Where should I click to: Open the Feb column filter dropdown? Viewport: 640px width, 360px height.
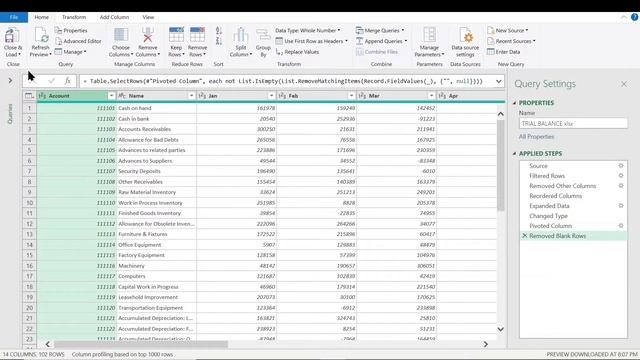click(351, 96)
